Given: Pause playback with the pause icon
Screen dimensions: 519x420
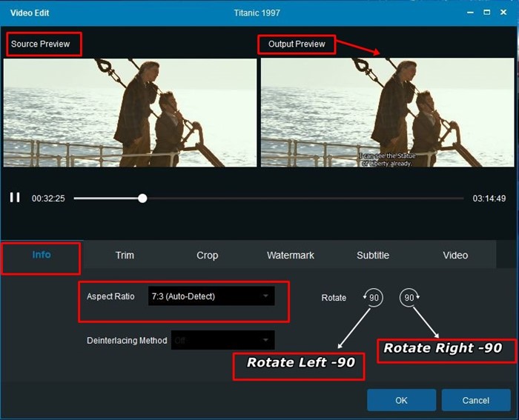Looking at the screenshot, I should tap(15, 198).
